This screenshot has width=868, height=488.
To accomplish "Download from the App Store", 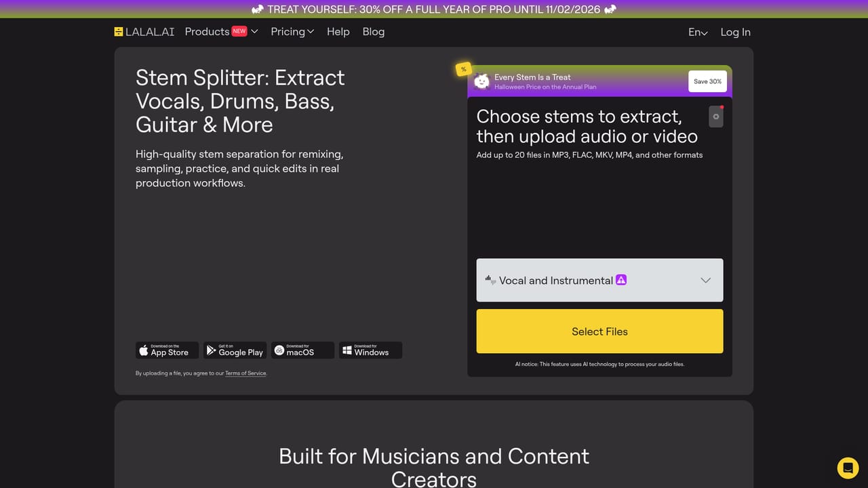I will [167, 350].
